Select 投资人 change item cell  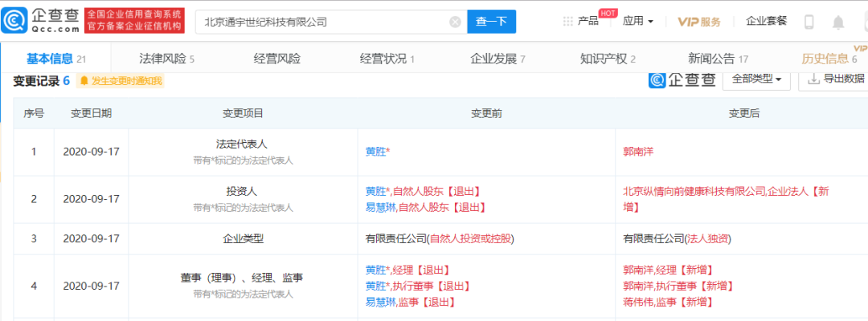[243, 200]
